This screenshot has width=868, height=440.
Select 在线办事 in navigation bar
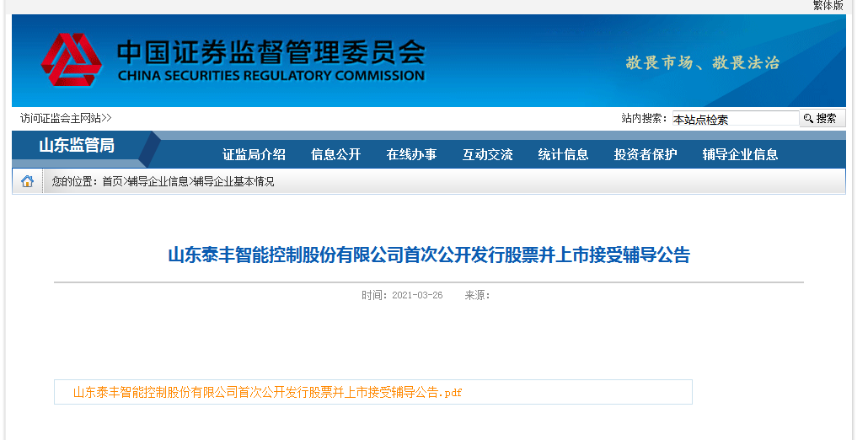tap(411, 154)
